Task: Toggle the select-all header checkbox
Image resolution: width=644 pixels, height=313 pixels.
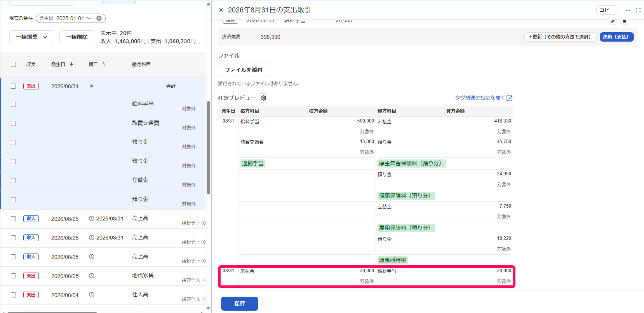Action: [x=14, y=65]
